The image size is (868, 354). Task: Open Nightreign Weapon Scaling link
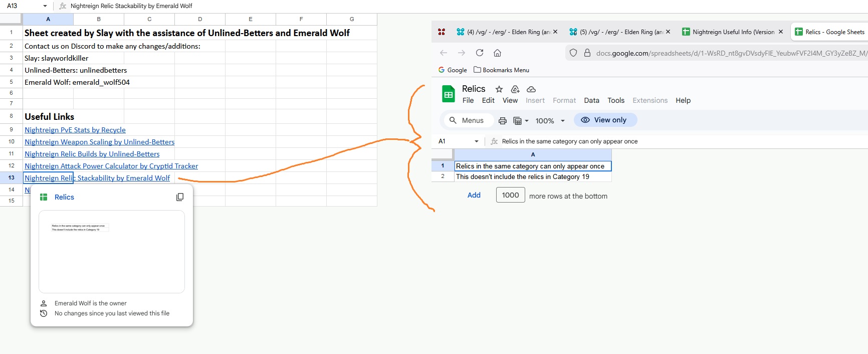[x=100, y=142]
